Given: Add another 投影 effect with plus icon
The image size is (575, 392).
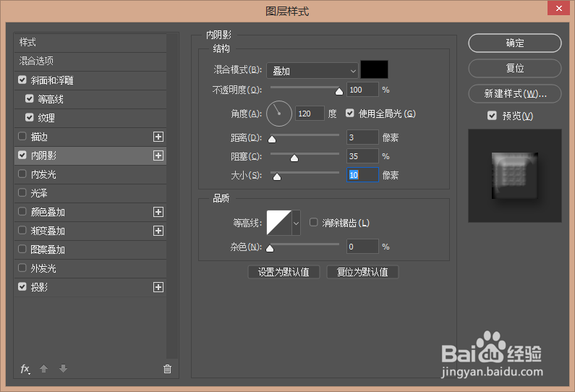Looking at the screenshot, I should click(158, 287).
